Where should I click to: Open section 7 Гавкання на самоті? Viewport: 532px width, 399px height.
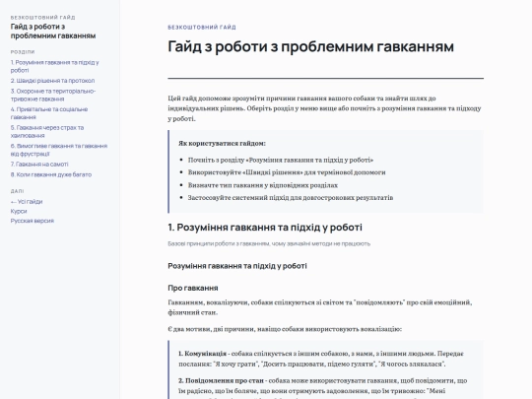(39, 165)
